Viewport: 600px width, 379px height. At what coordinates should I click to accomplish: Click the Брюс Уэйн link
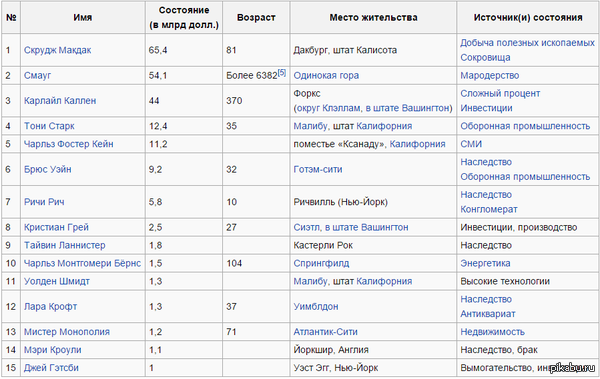47,169
